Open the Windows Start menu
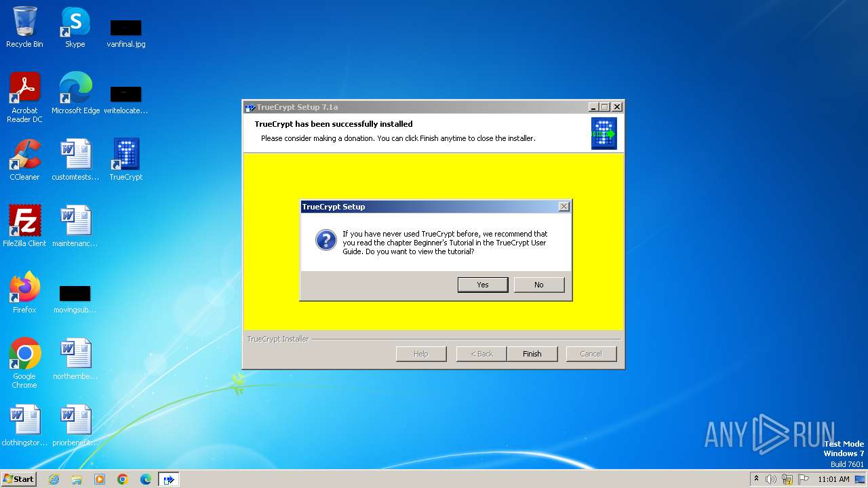 19,479
